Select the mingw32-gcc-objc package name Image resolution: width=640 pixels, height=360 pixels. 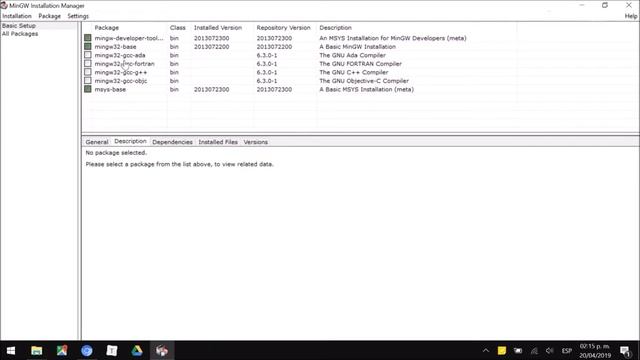[121, 81]
